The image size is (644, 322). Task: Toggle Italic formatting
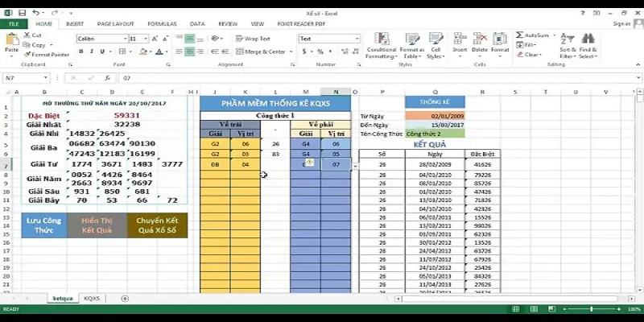click(x=92, y=52)
